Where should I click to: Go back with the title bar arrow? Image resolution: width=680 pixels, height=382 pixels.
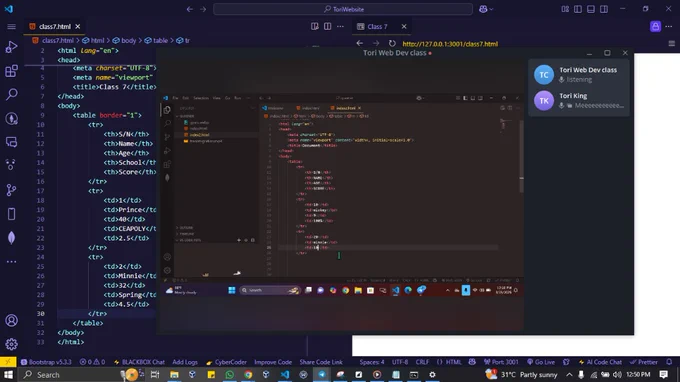(x=190, y=9)
